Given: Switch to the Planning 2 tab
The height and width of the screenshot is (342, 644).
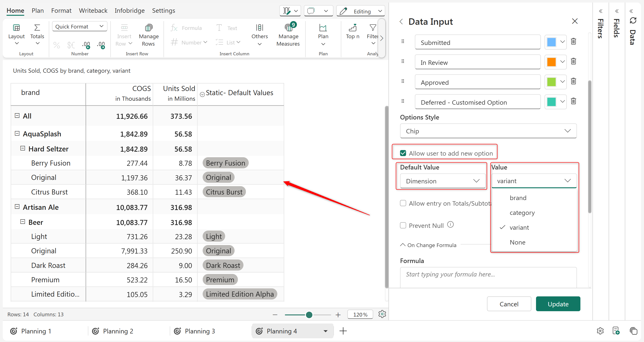Looking at the screenshot, I should click(118, 331).
